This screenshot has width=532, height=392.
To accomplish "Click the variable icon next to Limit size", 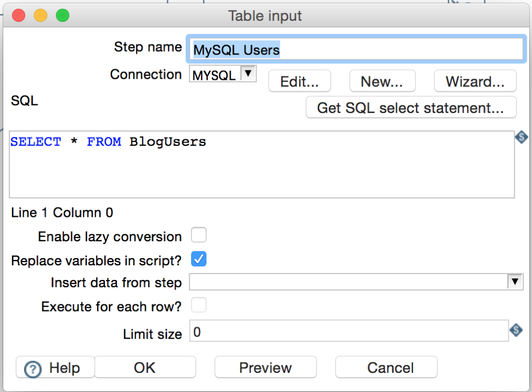I will click(x=516, y=330).
